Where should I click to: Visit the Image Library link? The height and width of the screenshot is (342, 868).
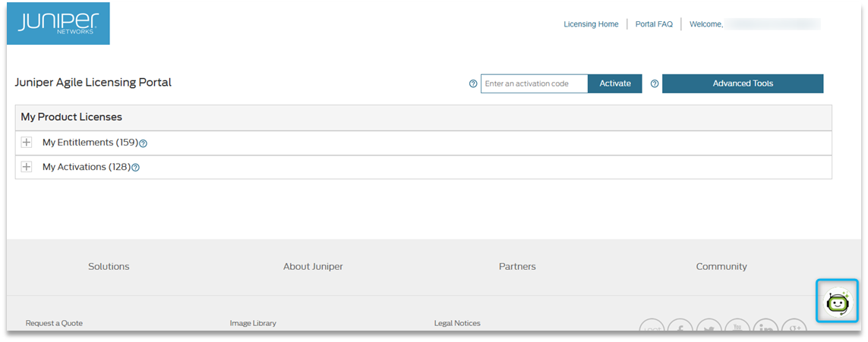point(253,323)
